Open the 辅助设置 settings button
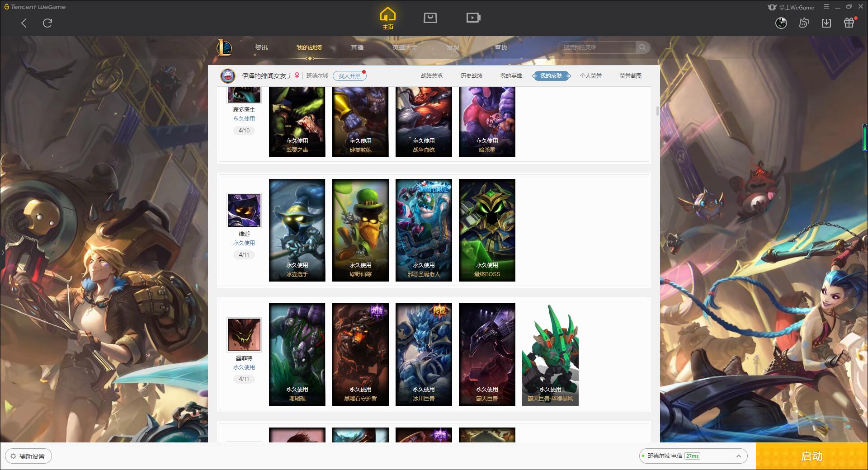This screenshot has width=868, height=470. pyautogui.click(x=28, y=456)
